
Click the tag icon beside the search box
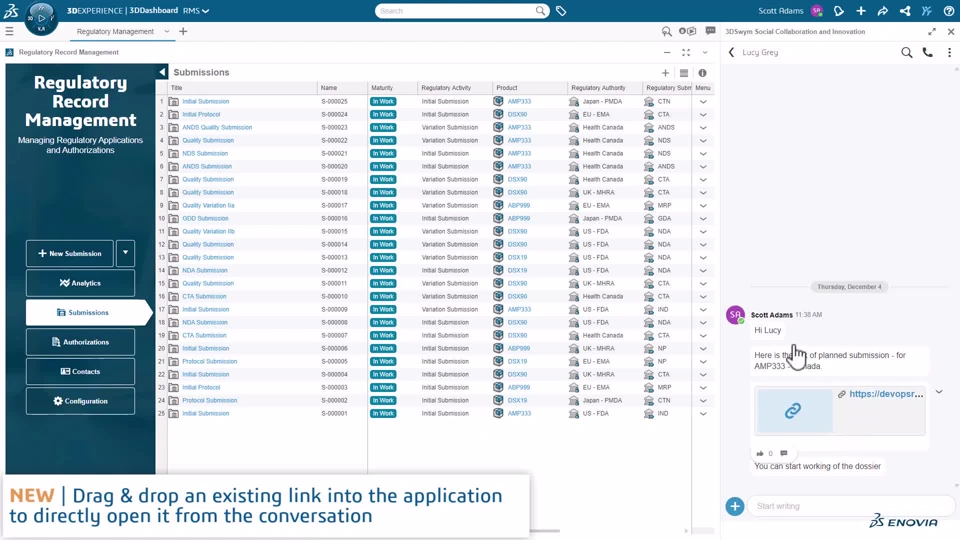point(561,10)
